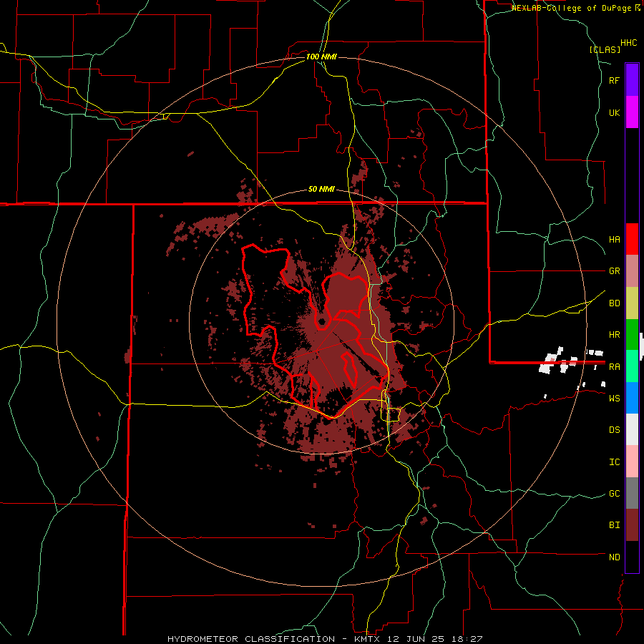Click the green HR legend swatch
This screenshot has height=644, width=644.
pyautogui.click(x=632, y=335)
